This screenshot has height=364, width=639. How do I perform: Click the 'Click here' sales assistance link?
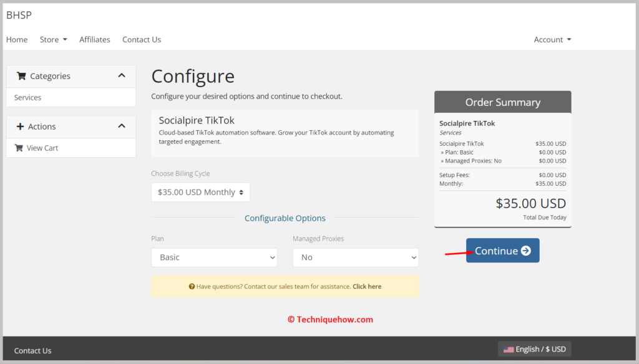click(367, 287)
